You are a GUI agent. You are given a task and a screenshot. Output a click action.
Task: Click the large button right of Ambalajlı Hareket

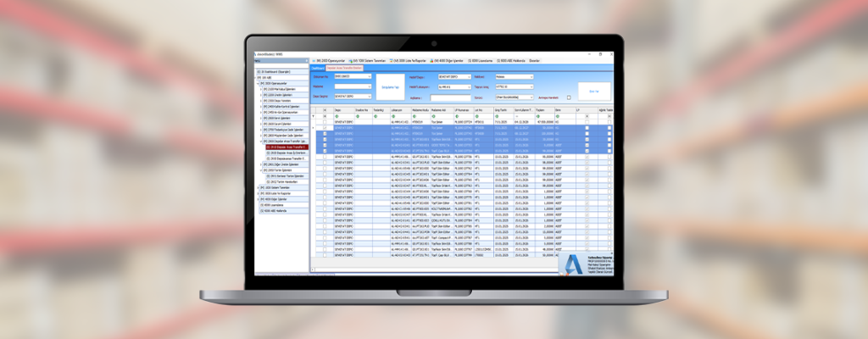(593, 88)
